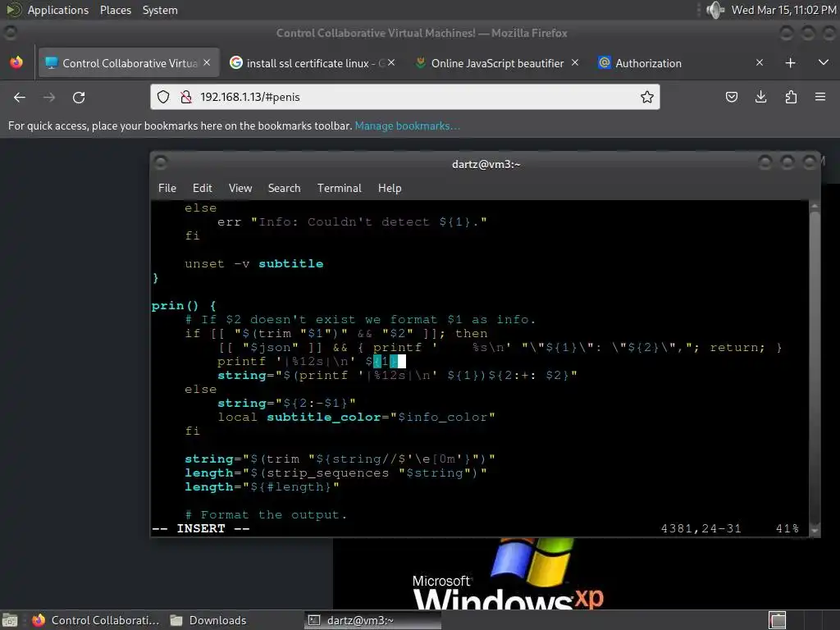Click the Windows XP logo in VM display
Image resolution: width=840 pixels, height=630 pixels.
pos(508,574)
